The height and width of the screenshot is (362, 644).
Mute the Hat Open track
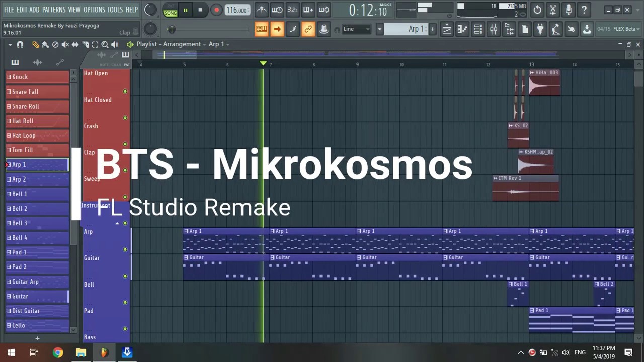click(x=125, y=91)
